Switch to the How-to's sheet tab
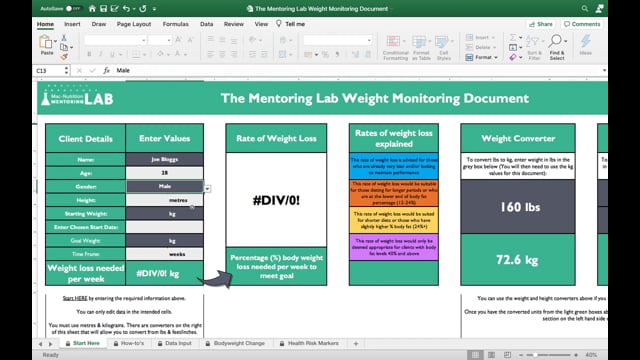 [129, 343]
